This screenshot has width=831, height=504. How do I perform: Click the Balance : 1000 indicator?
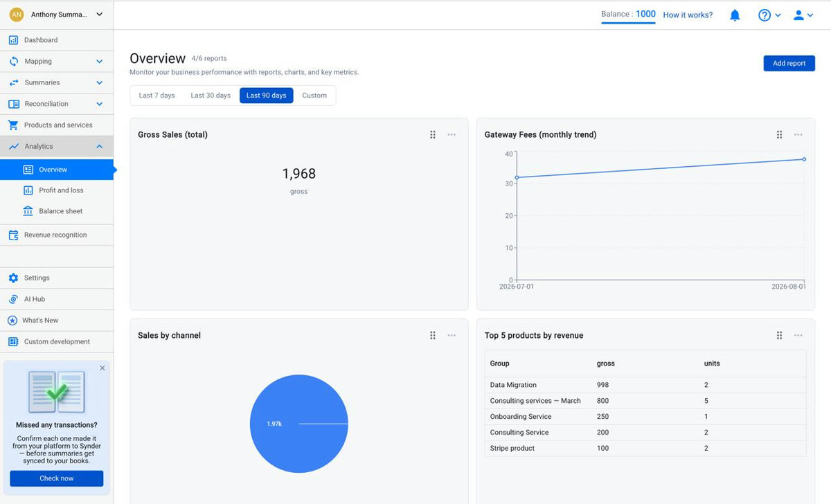coord(628,15)
